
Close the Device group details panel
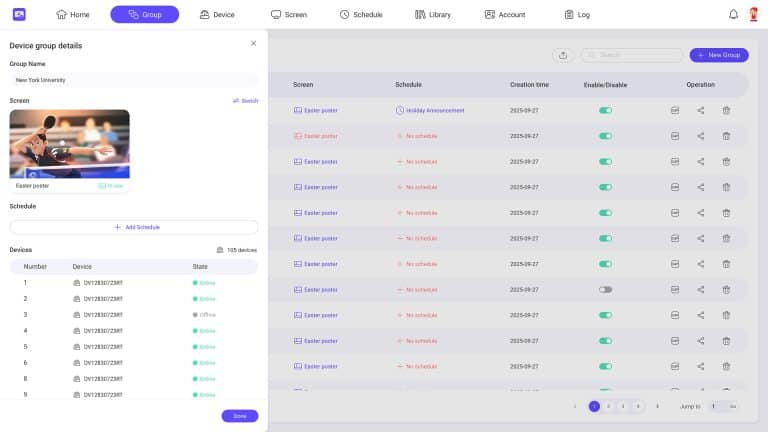pos(253,44)
